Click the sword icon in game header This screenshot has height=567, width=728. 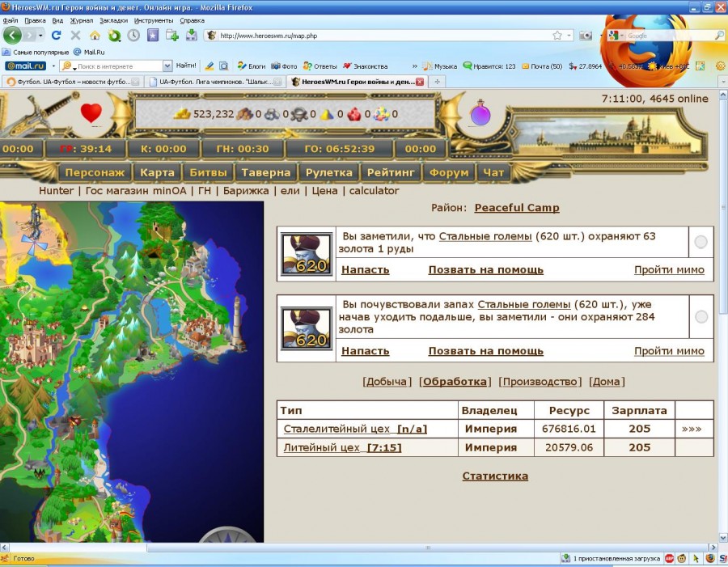[40, 114]
